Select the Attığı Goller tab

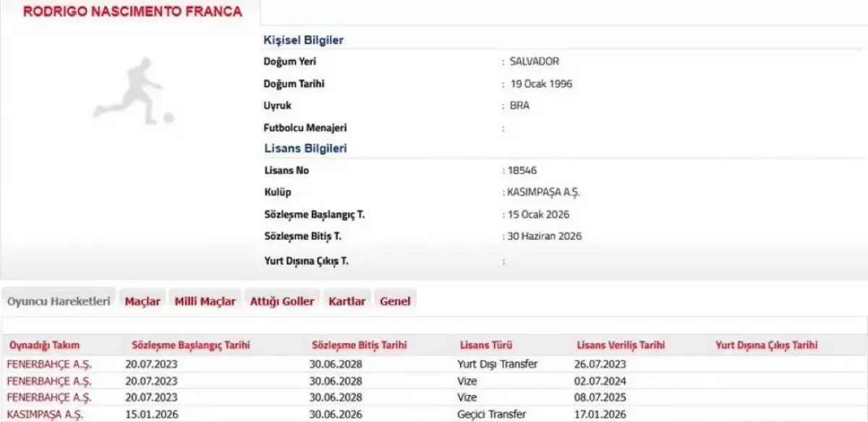pyautogui.click(x=282, y=301)
